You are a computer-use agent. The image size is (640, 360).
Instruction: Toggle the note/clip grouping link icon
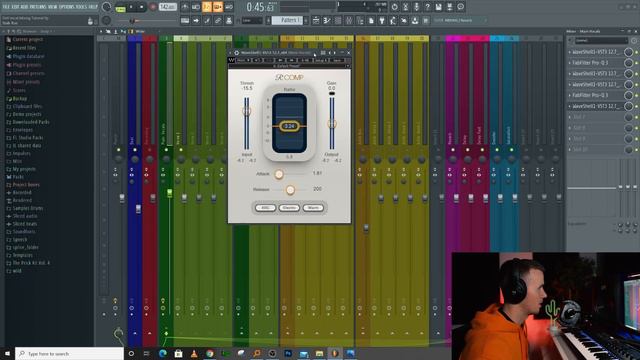218,20
